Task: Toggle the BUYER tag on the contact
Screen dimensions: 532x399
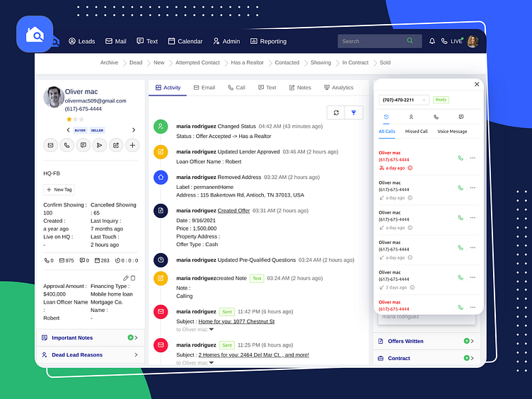Action: (80, 130)
